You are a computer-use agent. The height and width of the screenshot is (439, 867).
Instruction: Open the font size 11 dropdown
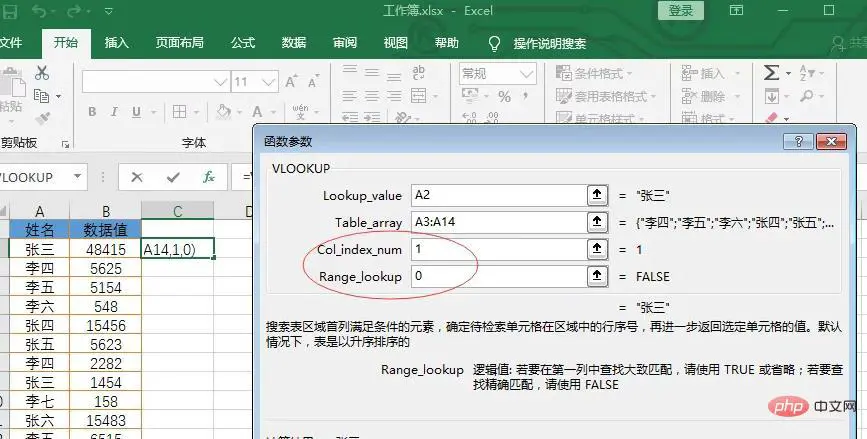[269, 82]
